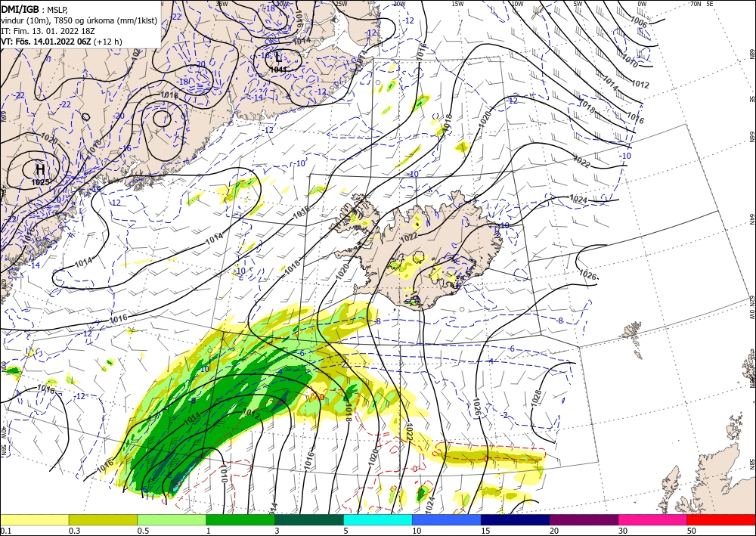The height and width of the screenshot is (536, 756).
Task: Click the '5W' longitude label
Action: pos(577,4)
